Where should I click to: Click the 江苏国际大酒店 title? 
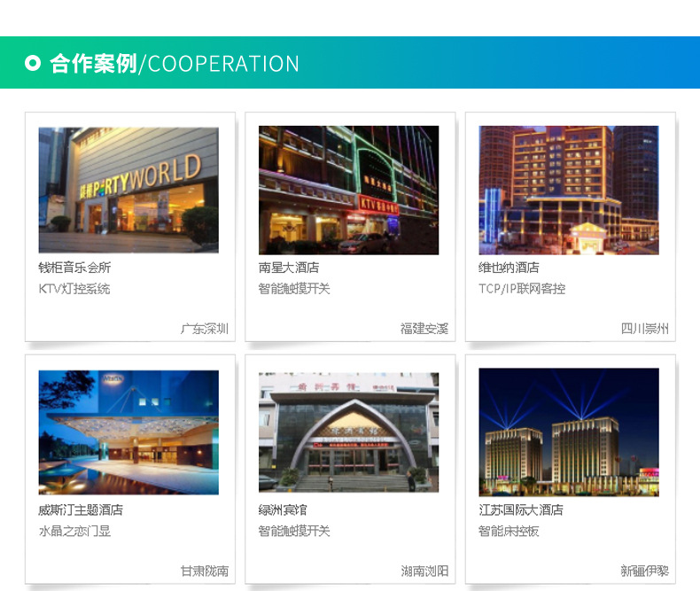[521, 510]
